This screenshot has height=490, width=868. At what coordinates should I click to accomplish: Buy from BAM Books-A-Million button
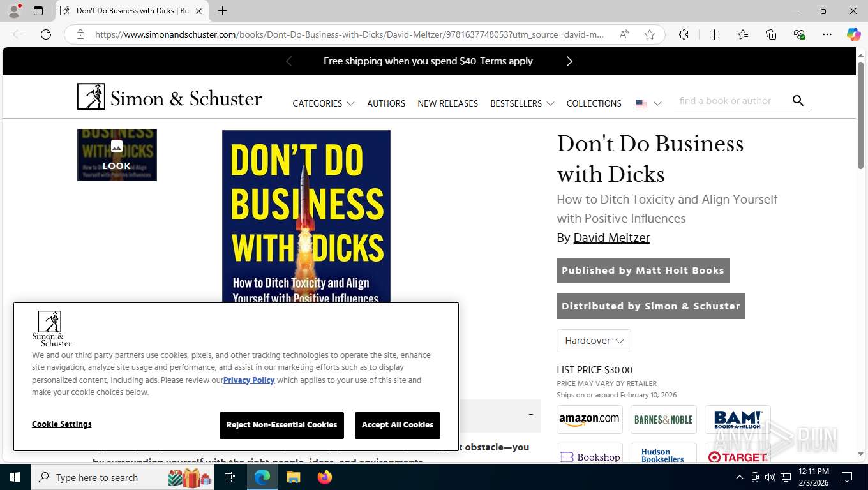[737, 419]
